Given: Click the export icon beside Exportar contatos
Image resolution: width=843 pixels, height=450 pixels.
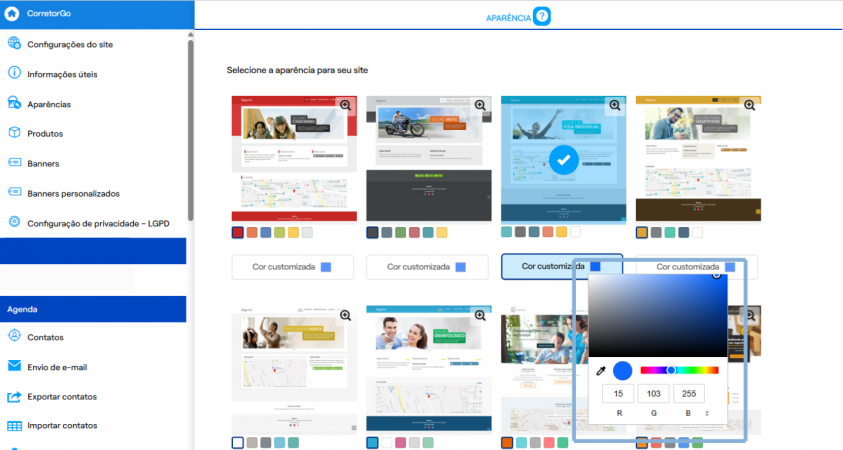Looking at the screenshot, I should pyautogui.click(x=15, y=397).
